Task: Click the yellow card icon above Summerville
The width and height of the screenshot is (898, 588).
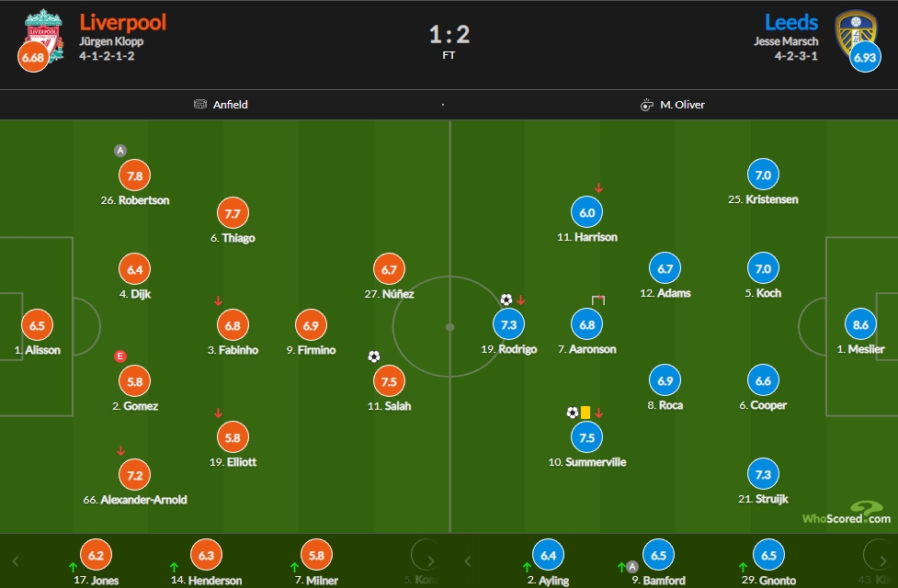Action: [x=585, y=413]
